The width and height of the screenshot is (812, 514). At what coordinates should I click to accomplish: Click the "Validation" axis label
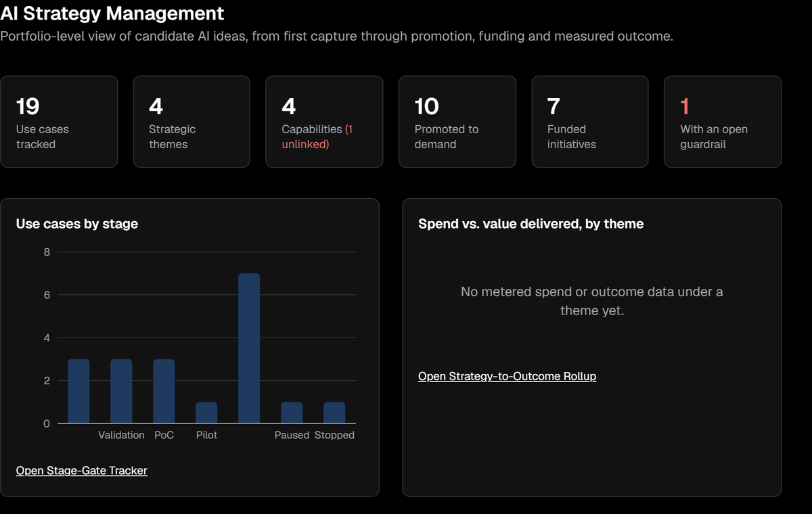(x=121, y=436)
